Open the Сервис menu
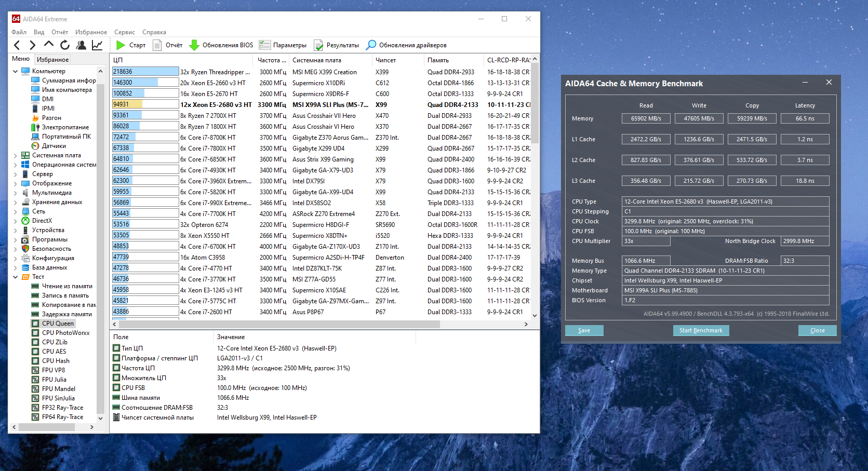 (x=125, y=32)
